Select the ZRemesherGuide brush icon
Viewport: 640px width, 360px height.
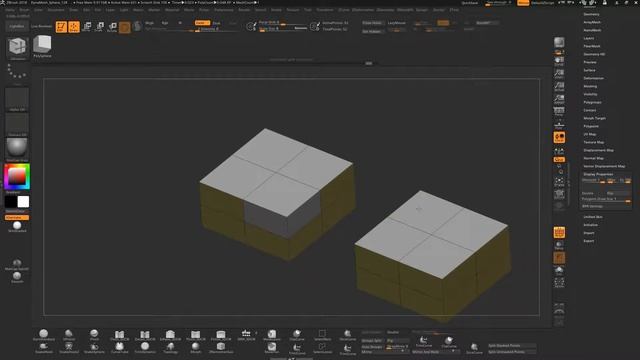221,347
